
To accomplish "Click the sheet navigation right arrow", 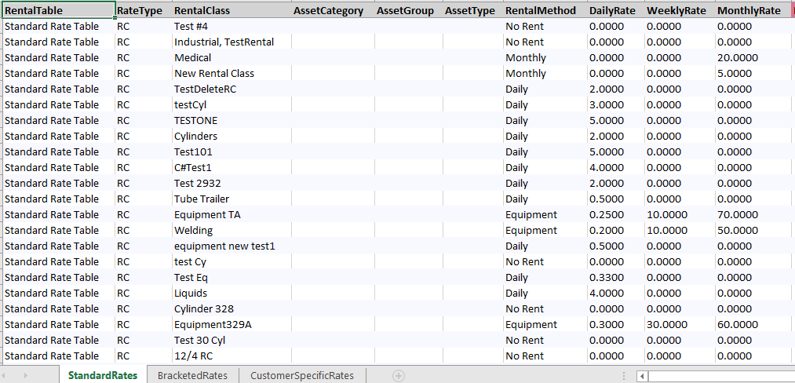I will (x=26, y=376).
